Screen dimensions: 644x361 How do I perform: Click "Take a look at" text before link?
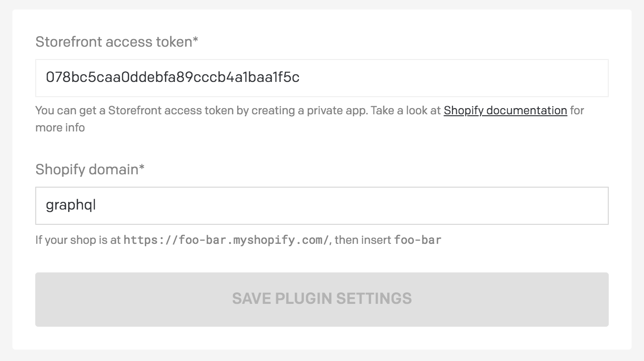pos(405,110)
